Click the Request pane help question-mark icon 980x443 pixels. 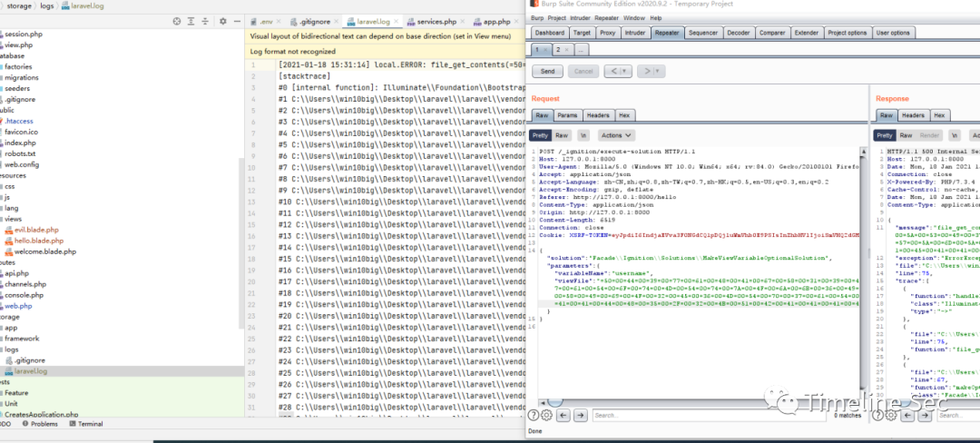tap(534, 415)
